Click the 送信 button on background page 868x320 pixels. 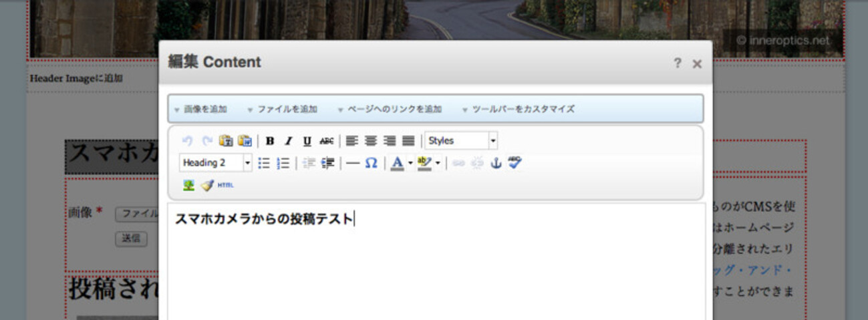(x=131, y=238)
